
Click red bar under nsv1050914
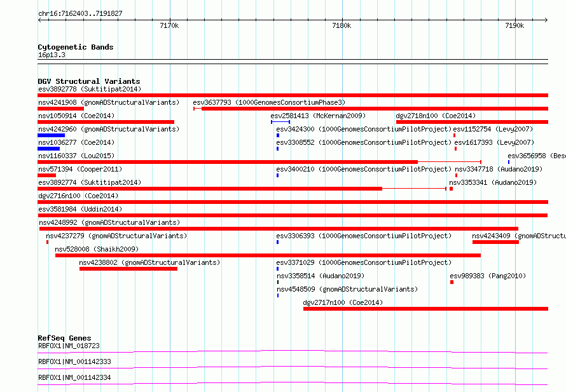106,122
